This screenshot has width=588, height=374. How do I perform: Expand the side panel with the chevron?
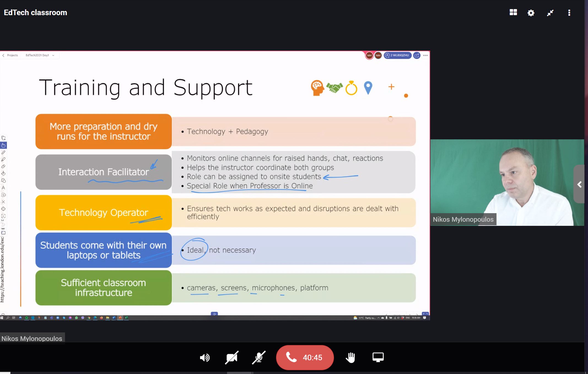click(x=579, y=184)
